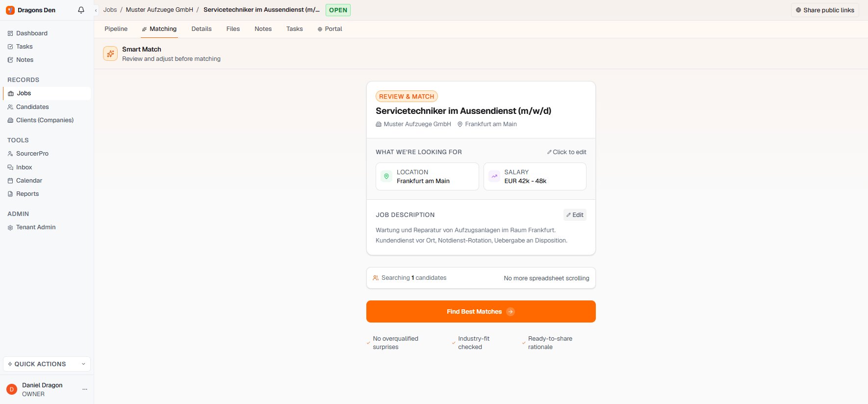Viewport: 868px width, 404px height.
Task: Click the salary trend icon
Action: click(x=494, y=176)
